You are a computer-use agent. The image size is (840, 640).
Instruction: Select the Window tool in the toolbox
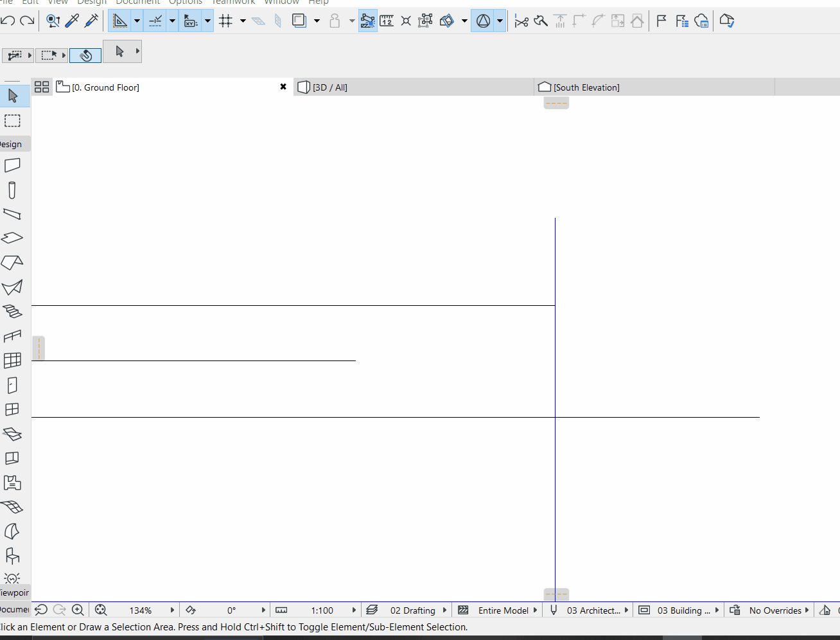pyautogui.click(x=12, y=409)
